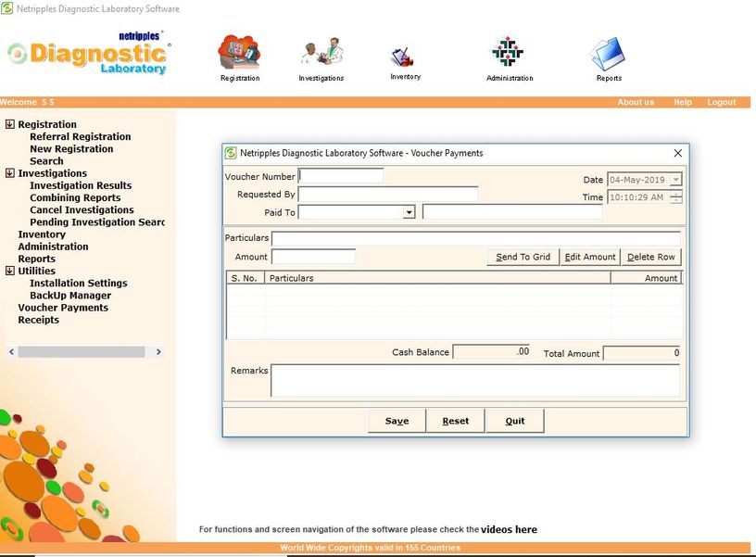
Task: Select Referral Registration in sidebar
Action: 80,136
